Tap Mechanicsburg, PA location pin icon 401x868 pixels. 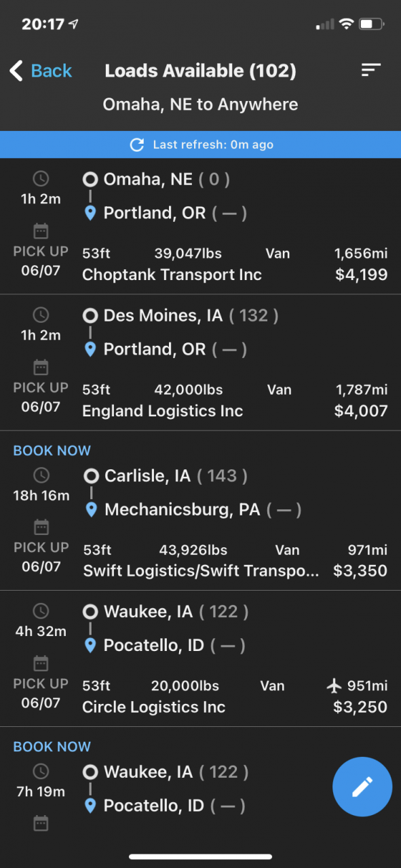[91, 509]
